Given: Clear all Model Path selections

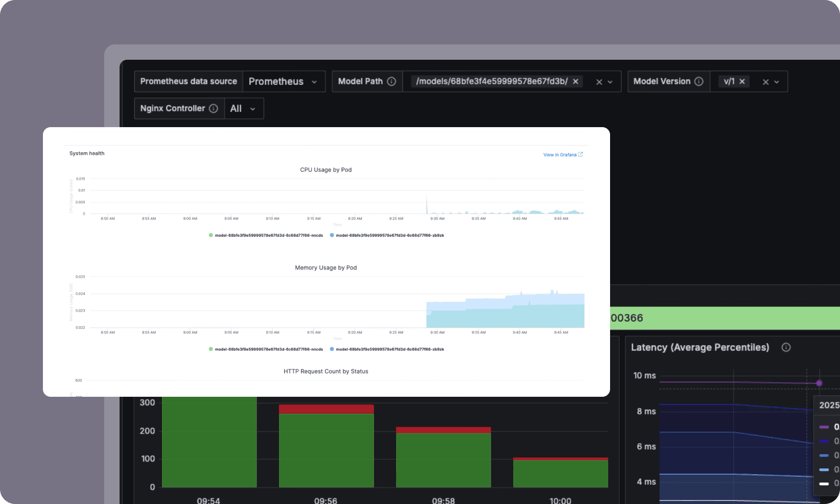Looking at the screenshot, I should 599,82.
